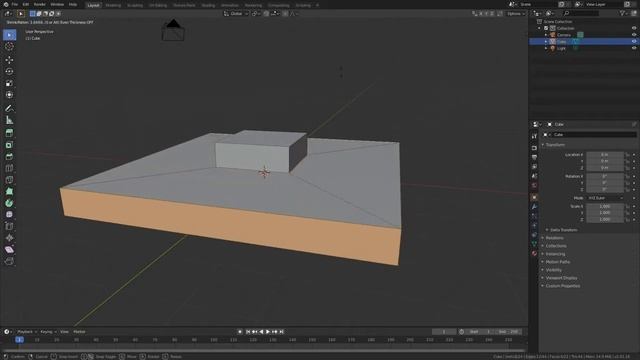Click the Play animation button
640x360 pixels.
[268, 332]
